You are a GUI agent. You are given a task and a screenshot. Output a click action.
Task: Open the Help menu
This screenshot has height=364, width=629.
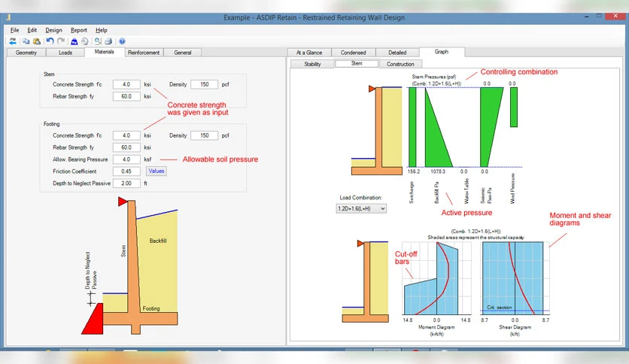[x=102, y=30]
